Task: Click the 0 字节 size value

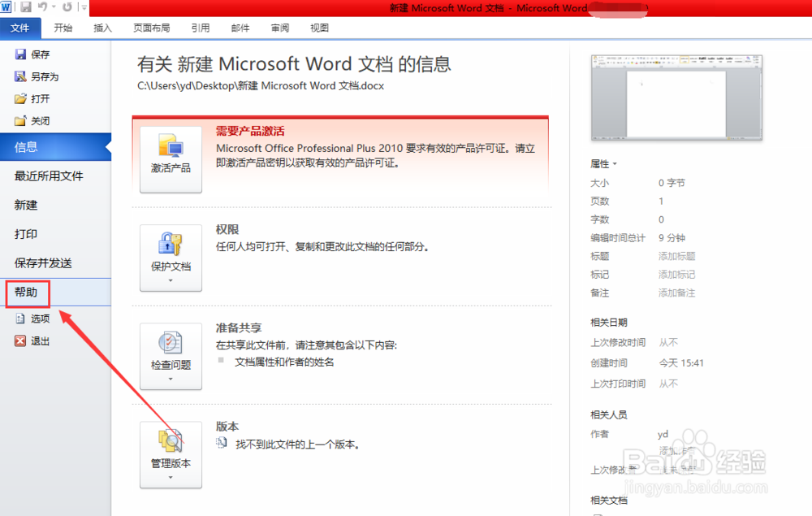Action: [672, 183]
